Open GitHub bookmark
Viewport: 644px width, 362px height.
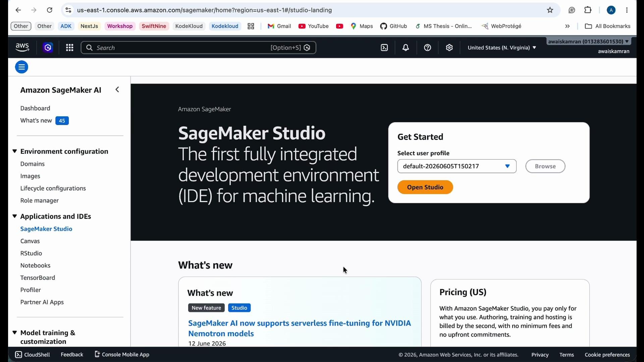pos(394,26)
